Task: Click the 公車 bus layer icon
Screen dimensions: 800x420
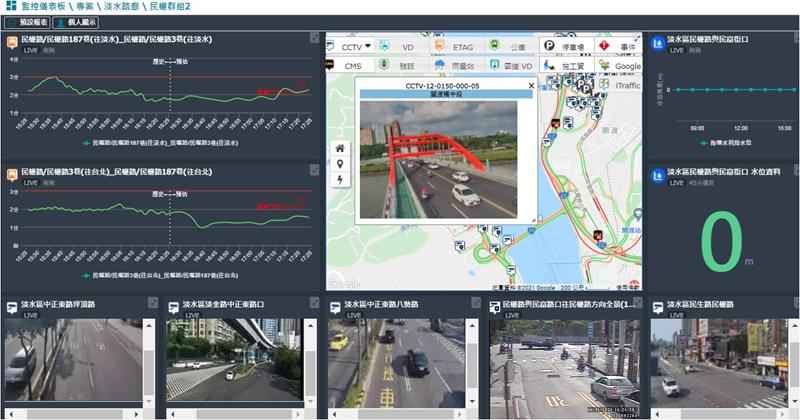Action: pyautogui.click(x=508, y=46)
